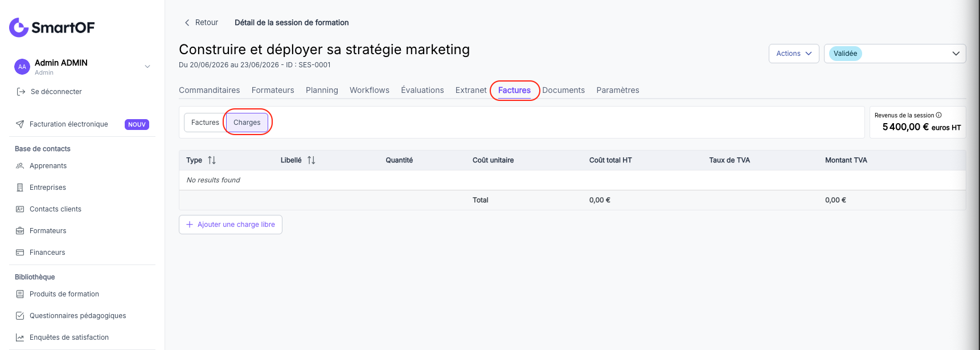
Task: Sort the table by Libellé column
Action: [x=311, y=160]
